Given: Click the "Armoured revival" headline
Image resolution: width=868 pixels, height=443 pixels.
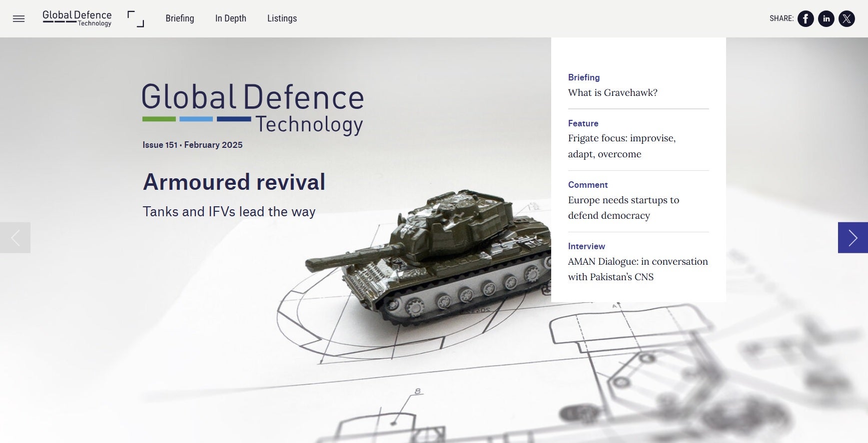Looking at the screenshot, I should pyautogui.click(x=234, y=182).
